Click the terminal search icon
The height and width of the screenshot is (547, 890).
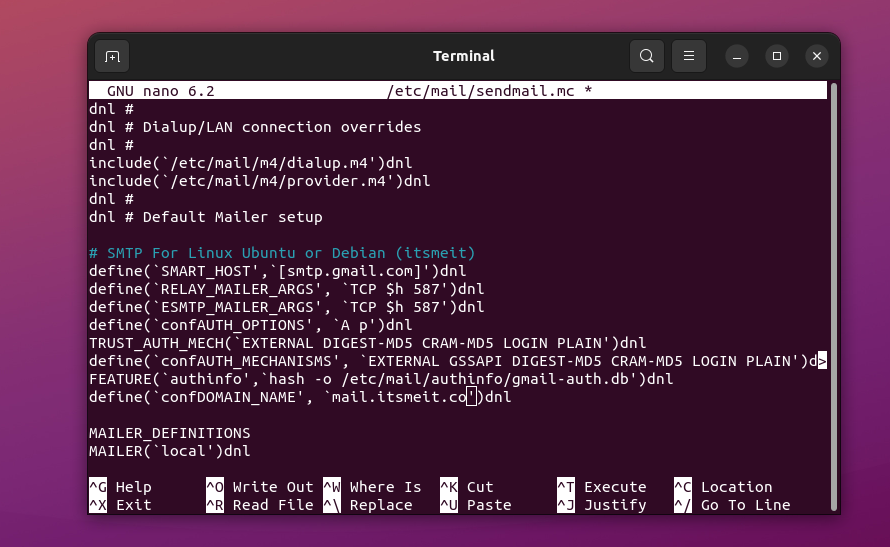click(647, 56)
